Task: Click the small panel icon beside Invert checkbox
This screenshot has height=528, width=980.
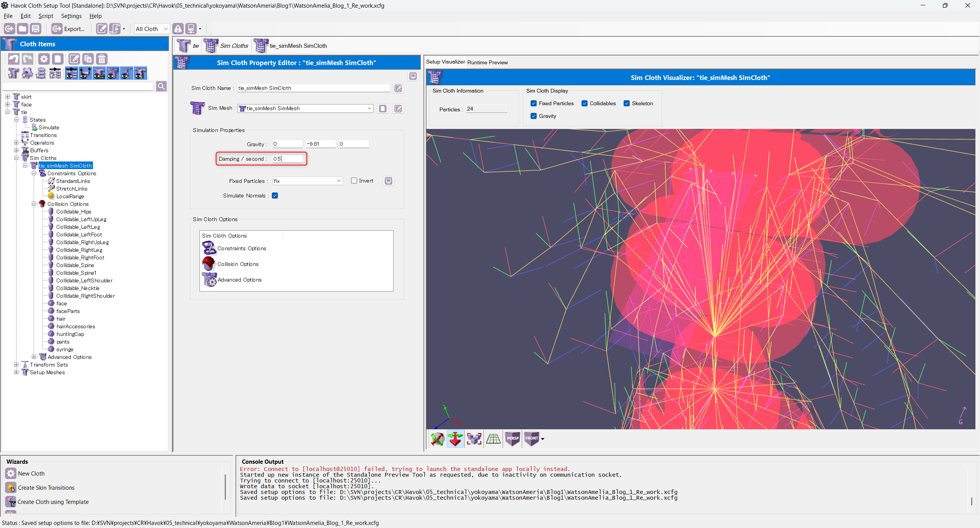Action: point(389,181)
